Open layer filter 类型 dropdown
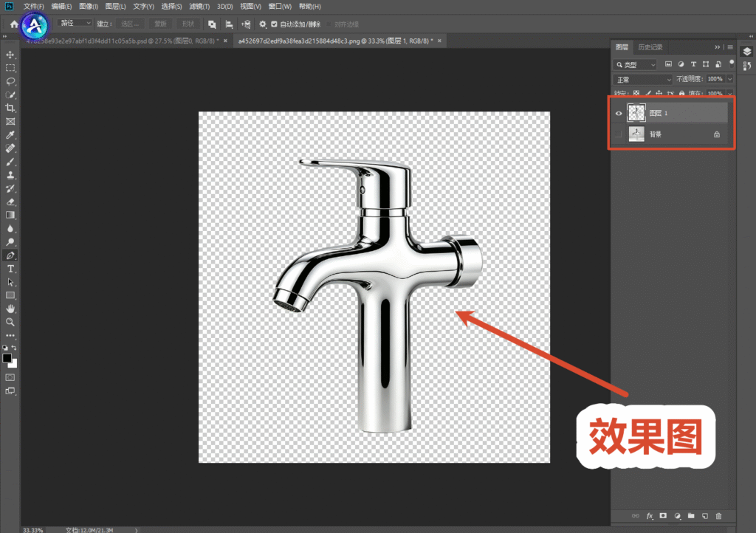Image resolution: width=756 pixels, height=533 pixels. (636, 64)
